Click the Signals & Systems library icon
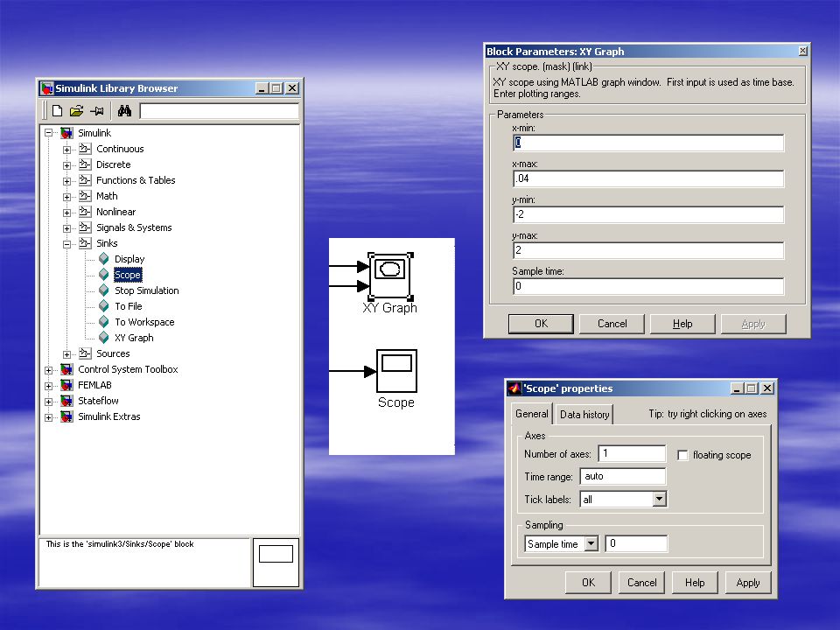 pyautogui.click(x=85, y=227)
